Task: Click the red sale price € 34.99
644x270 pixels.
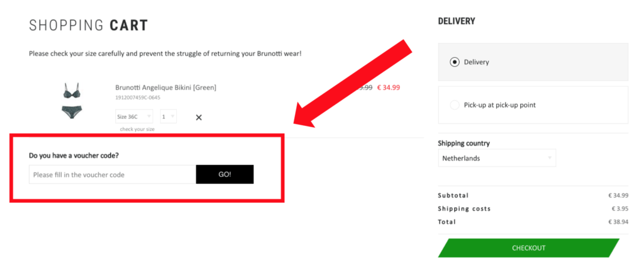Action: coord(389,87)
